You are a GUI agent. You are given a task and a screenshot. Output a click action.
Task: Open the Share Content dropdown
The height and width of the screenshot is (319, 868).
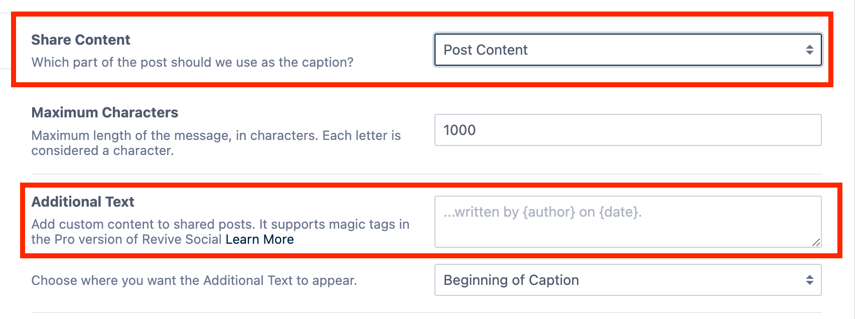coord(627,50)
